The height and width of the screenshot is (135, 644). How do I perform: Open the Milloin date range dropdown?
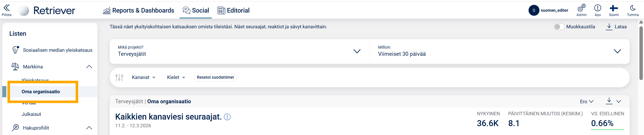(617, 51)
